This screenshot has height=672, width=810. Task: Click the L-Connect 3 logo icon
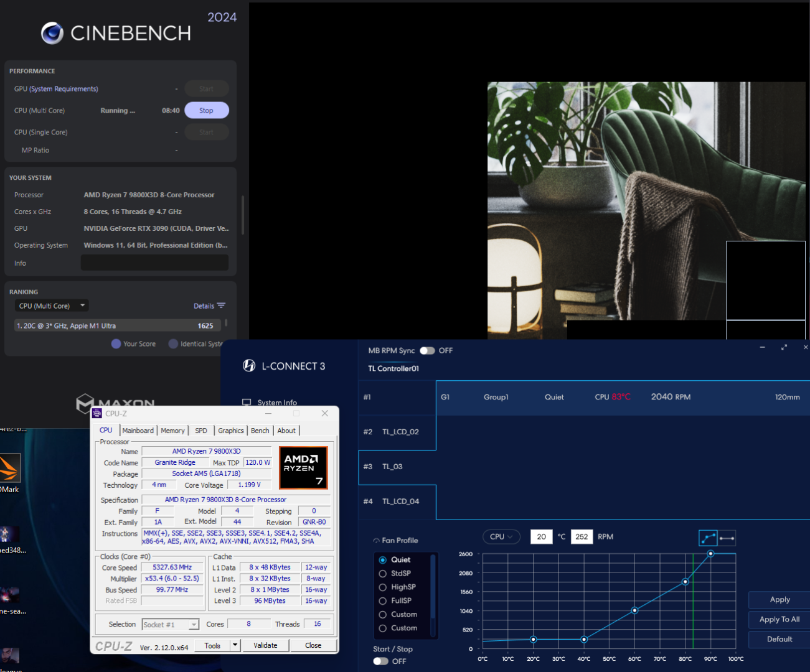pos(249,366)
